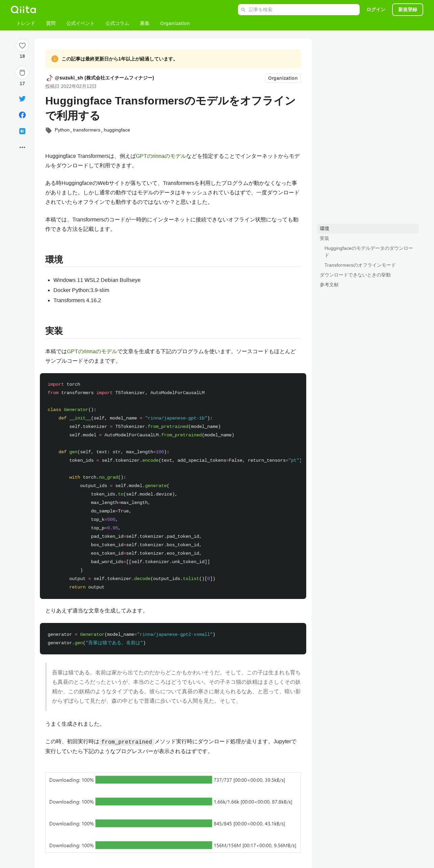Image resolution: width=434 pixels, height=868 pixels.
Task: Select the transformers tag
Action: [87, 130]
